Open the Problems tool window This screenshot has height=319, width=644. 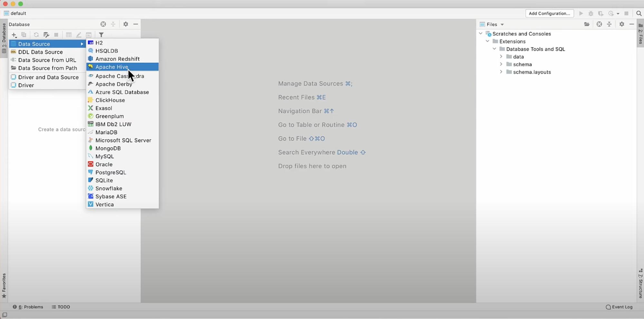28,307
